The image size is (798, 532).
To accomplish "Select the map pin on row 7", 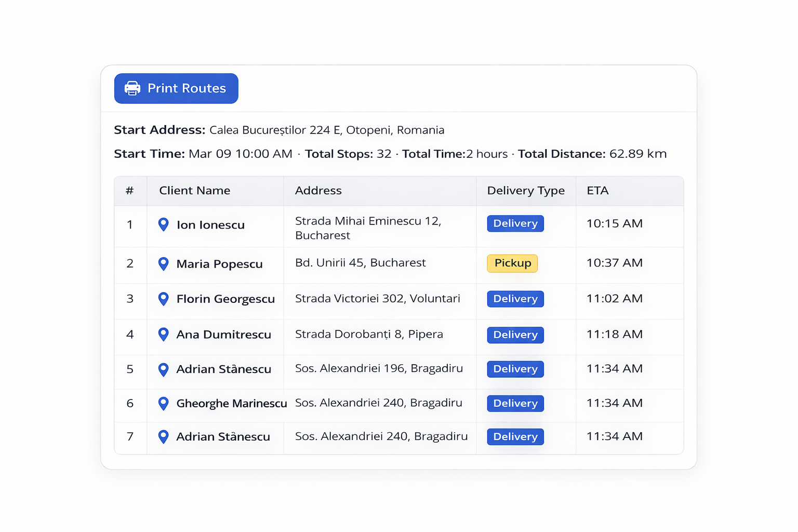I will click(x=164, y=437).
